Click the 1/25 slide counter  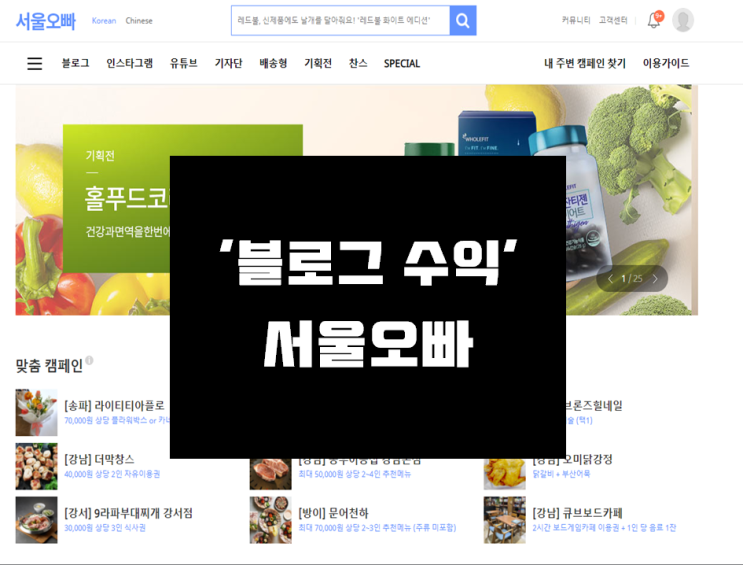point(632,279)
